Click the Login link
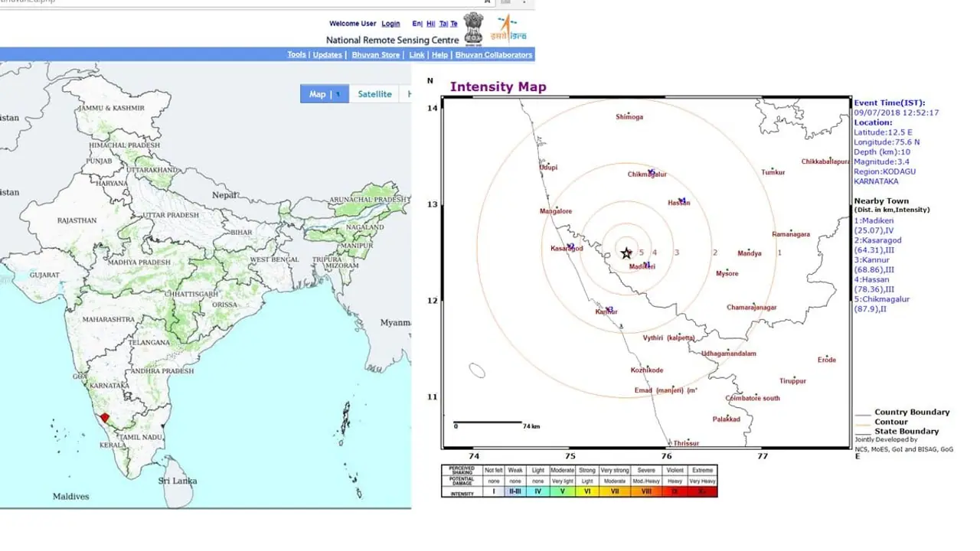Image resolution: width=980 pixels, height=551 pixels. [390, 24]
